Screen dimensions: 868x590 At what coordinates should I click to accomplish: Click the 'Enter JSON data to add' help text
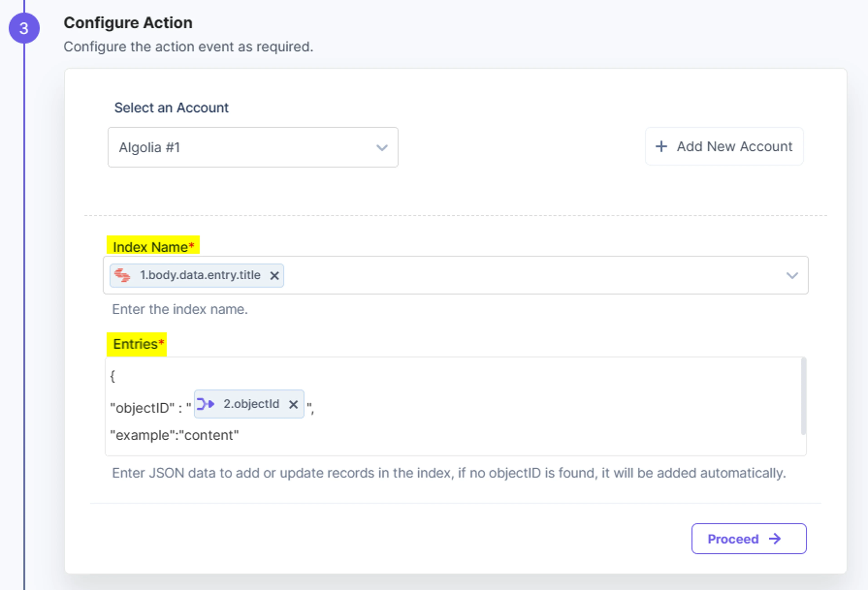(x=449, y=473)
